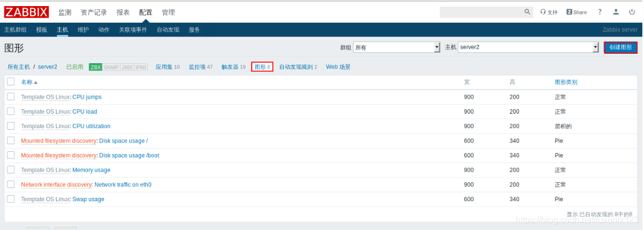The image size is (644, 230).
Task: Click the ZABBIX logo
Action: tap(27, 12)
